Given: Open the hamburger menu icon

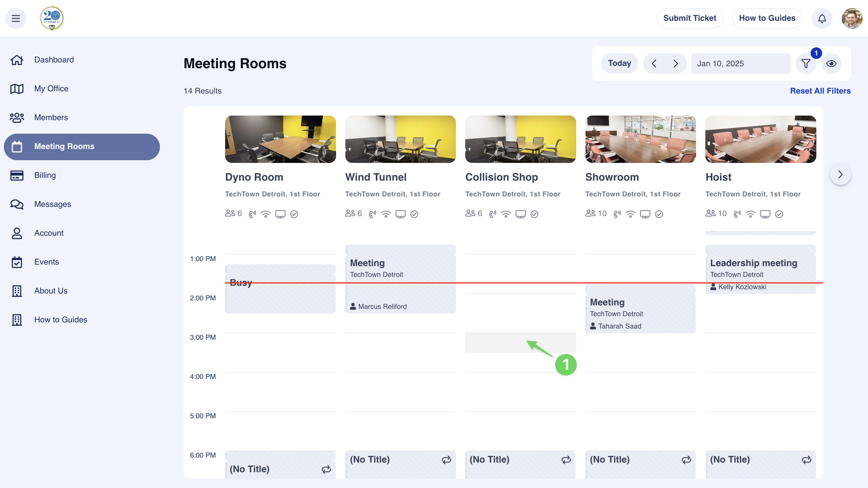Looking at the screenshot, I should [16, 18].
